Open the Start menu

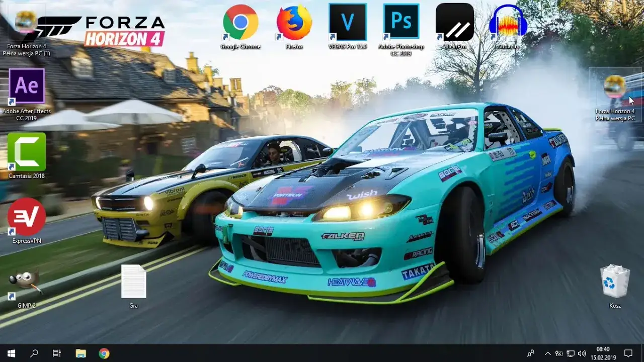click(10, 352)
